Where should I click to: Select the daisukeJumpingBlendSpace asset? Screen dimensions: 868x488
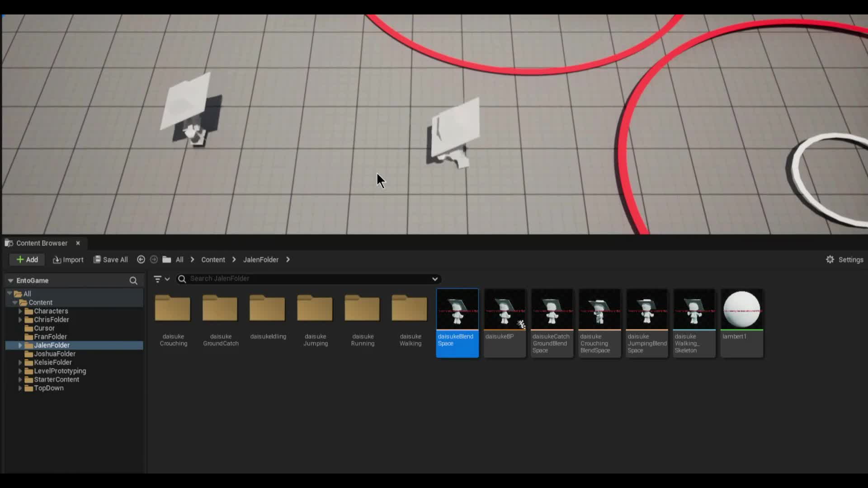647,323
